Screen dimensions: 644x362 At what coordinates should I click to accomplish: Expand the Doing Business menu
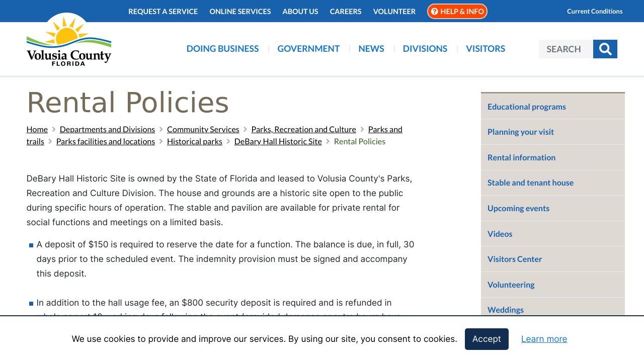pos(223,49)
